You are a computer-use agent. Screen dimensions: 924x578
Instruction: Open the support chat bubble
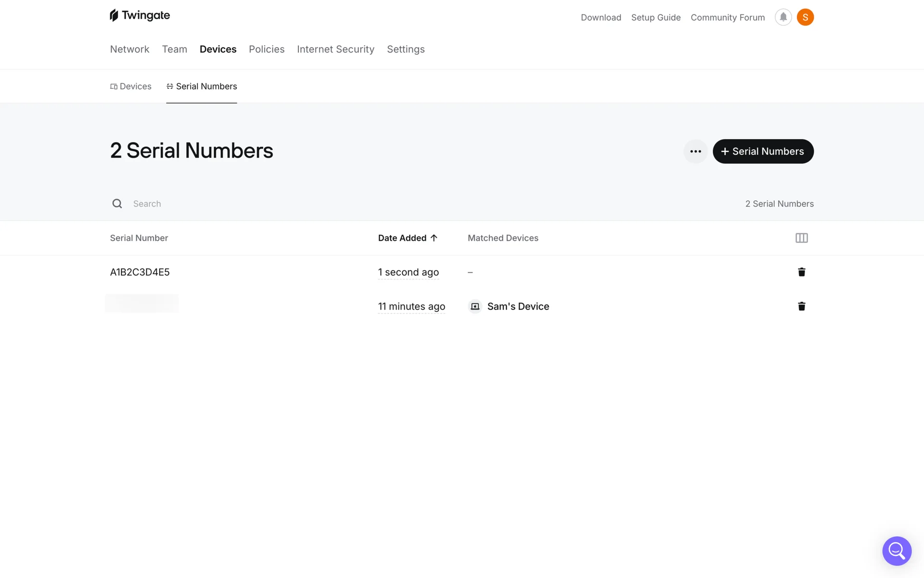tap(897, 551)
